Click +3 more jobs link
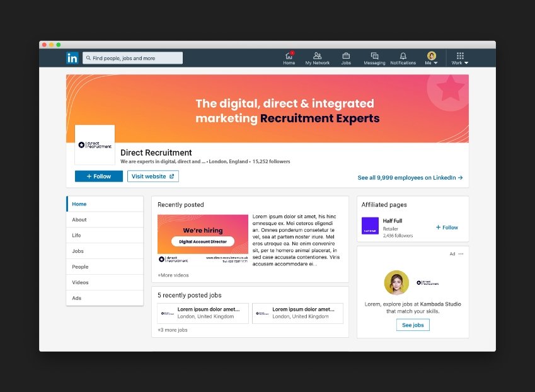This screenshot has width=535, height=392. coord(172,330)
